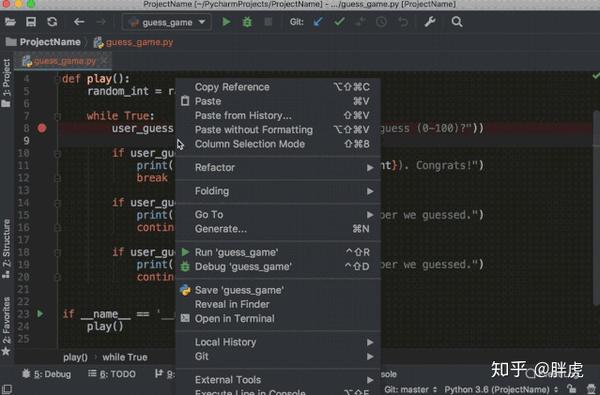
Task: Collapse the def play() fold marker
Action: click(x=58, y=79)
